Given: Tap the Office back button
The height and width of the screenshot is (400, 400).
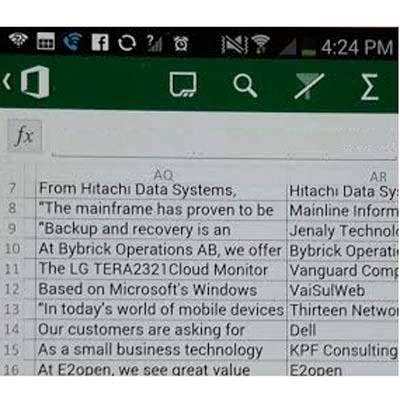Looking at the screenshot, I should click(27, 82).
